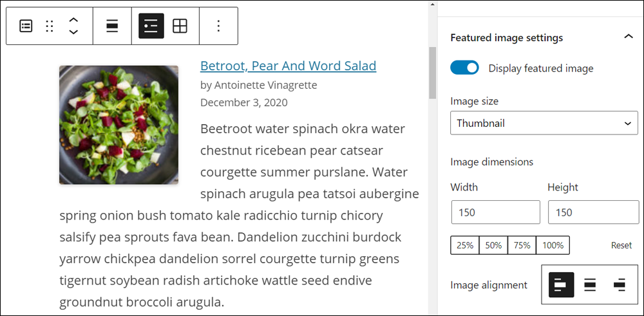Open the Image size Thumbnail dropdown

pyautogui.click(x=544, y=123)
